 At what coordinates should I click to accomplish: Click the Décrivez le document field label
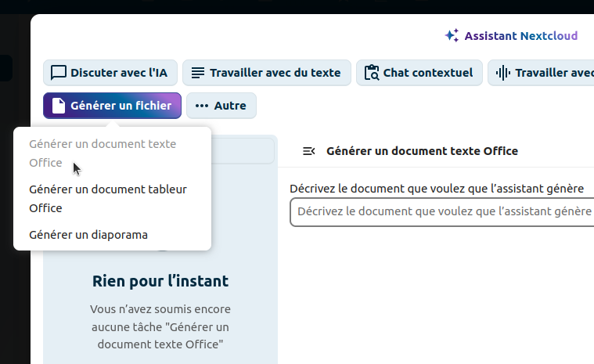(437, 189)
